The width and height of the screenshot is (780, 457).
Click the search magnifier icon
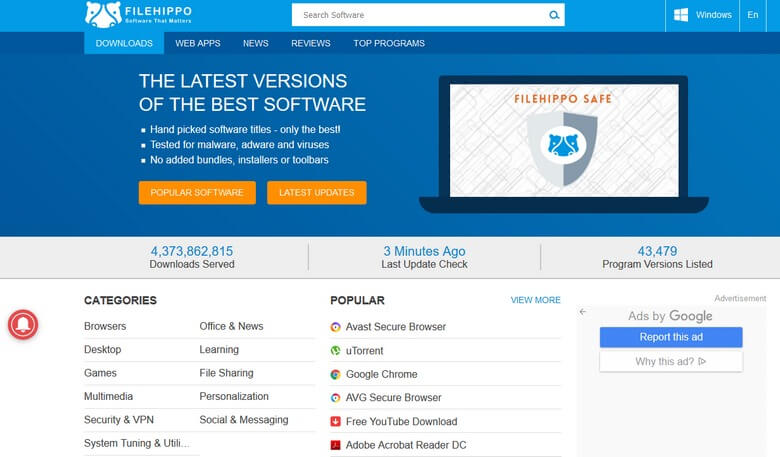pos(554,15)
